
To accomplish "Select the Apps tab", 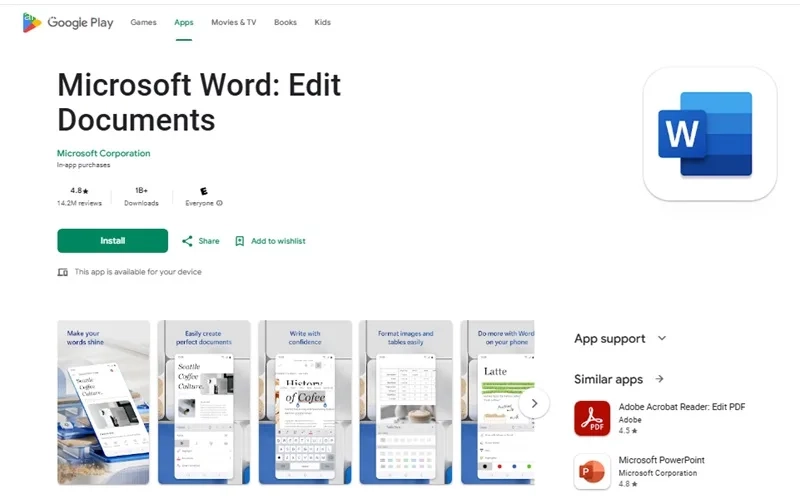I will [x=184, y=22].
